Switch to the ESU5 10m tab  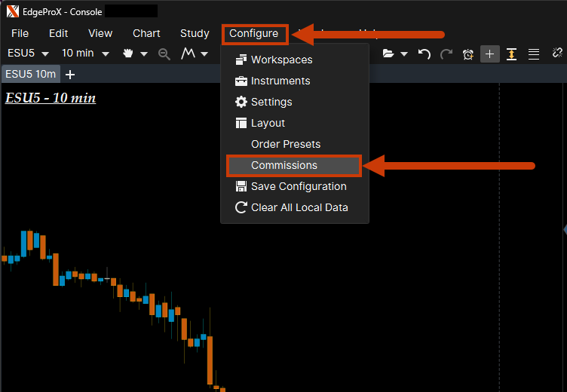coord(30,74)
